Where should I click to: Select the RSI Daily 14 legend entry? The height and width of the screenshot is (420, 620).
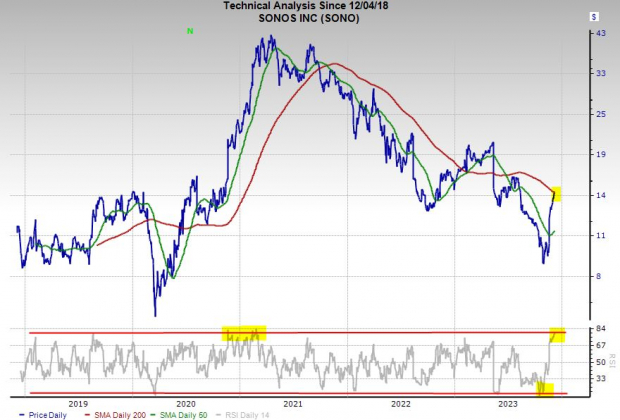pos(243,415)
